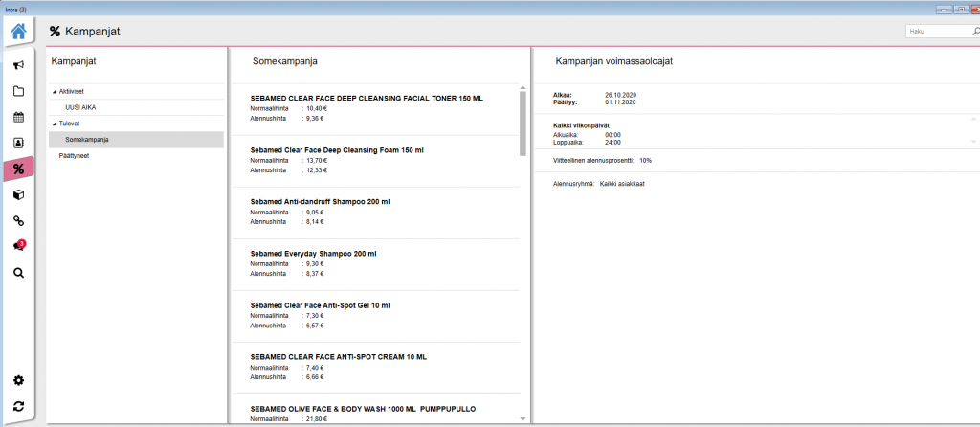
Task: Click the product list scrollbar down arrow
Action: (523, 419)
